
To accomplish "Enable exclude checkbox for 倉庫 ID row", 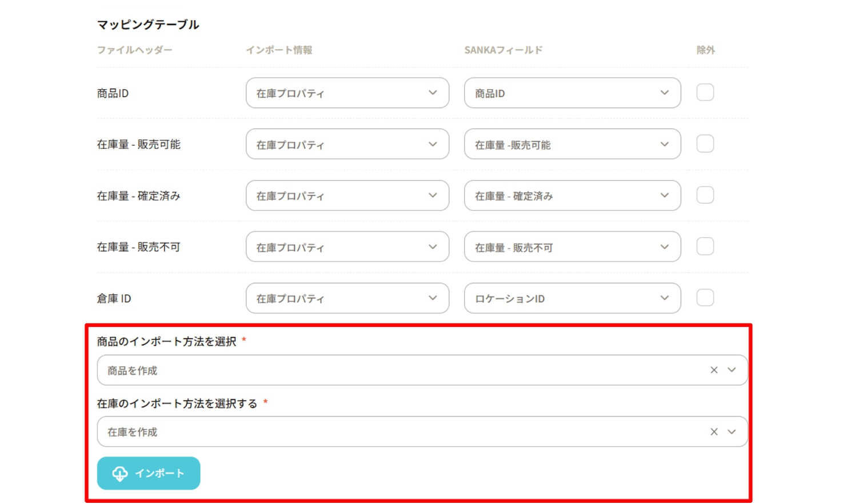I will click(705, 298).
